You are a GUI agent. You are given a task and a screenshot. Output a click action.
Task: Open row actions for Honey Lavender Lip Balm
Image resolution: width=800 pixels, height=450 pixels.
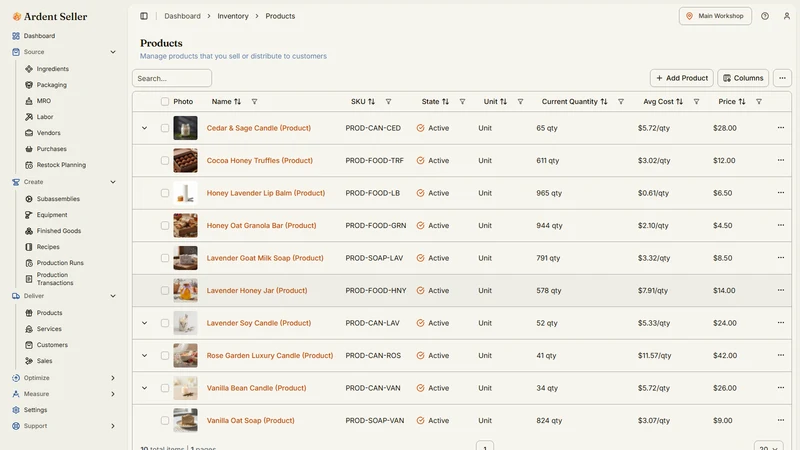tap(781, 193)
